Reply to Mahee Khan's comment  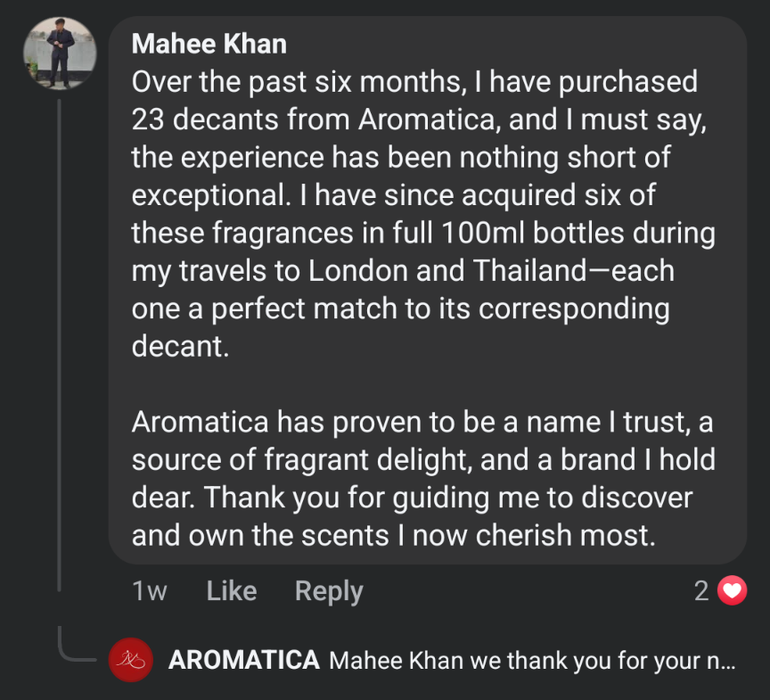pos(329,591)
